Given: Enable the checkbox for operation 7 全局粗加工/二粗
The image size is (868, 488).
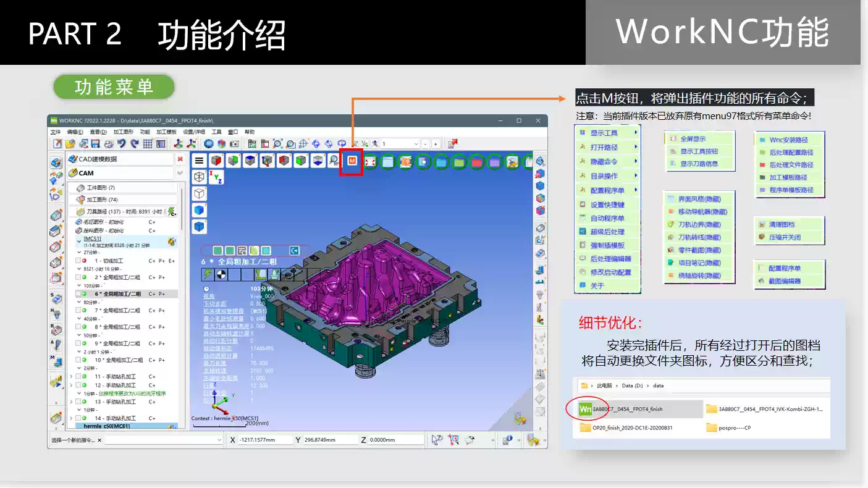Looking at the screenshot, I should pos(78,310).
